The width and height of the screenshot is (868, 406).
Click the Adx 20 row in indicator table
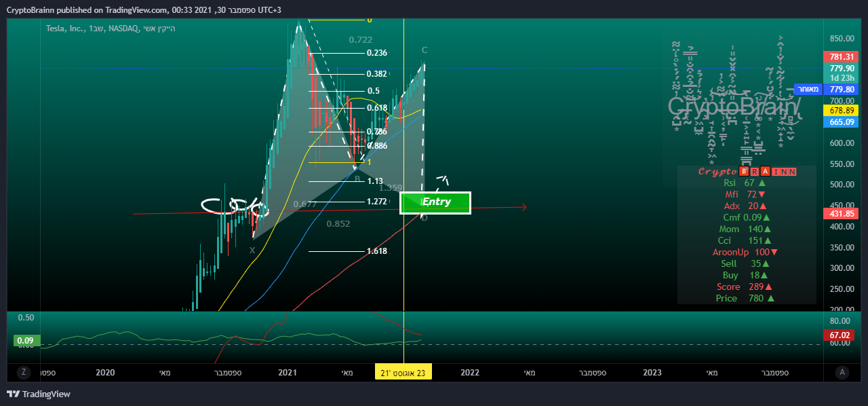pyautogui.click(x=745, y=206)
